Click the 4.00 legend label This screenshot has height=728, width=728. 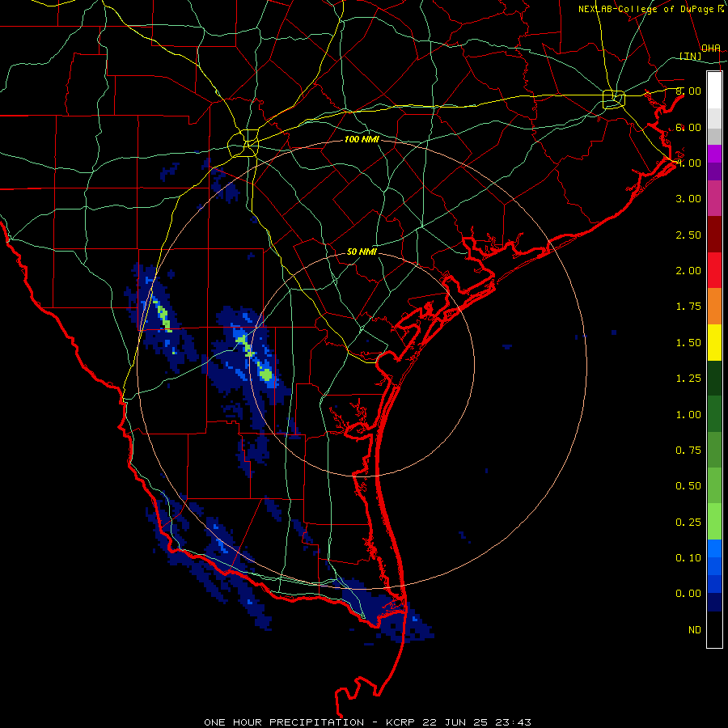pos(688,163)
